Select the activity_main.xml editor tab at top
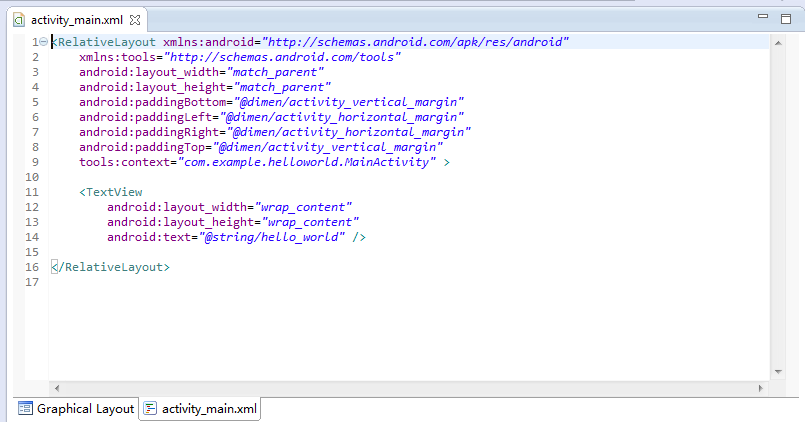 coord(77,20)
